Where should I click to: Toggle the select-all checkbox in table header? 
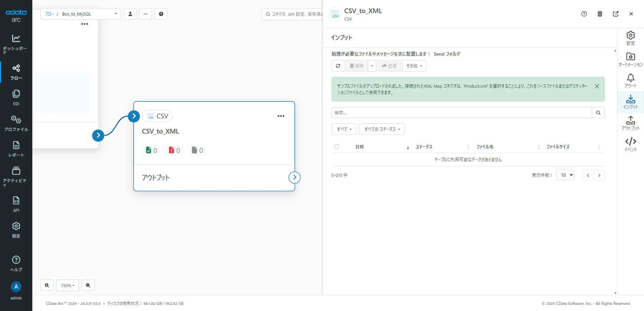336,146
